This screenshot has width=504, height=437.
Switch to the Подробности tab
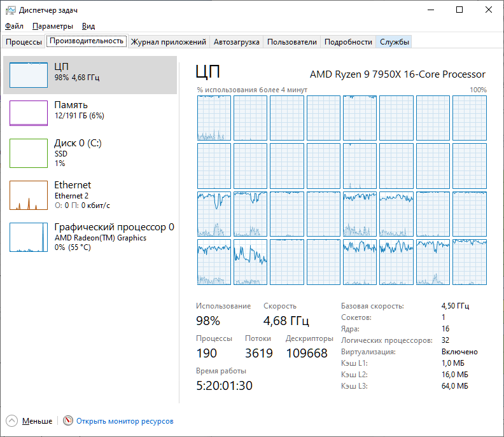(348, 42)
